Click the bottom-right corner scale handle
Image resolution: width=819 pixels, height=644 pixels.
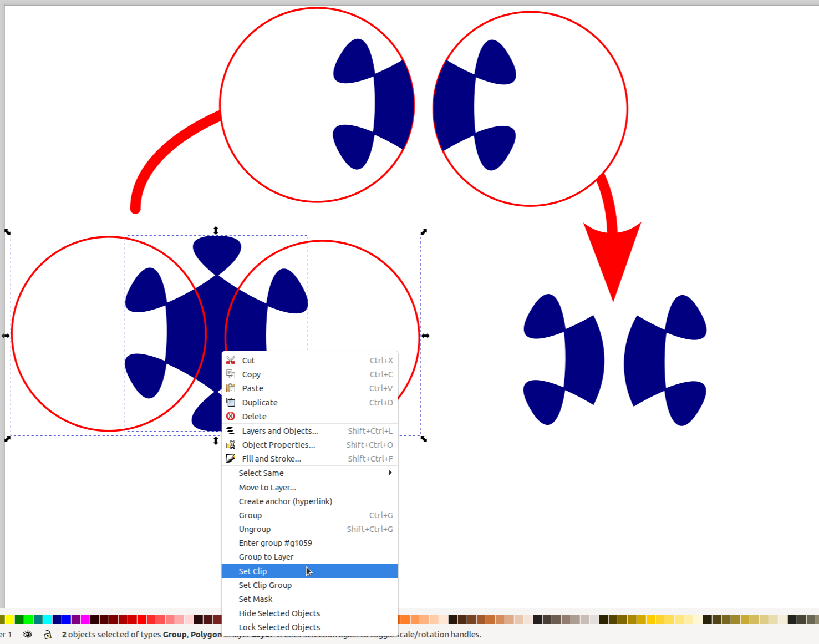click(x=424, y=439)
